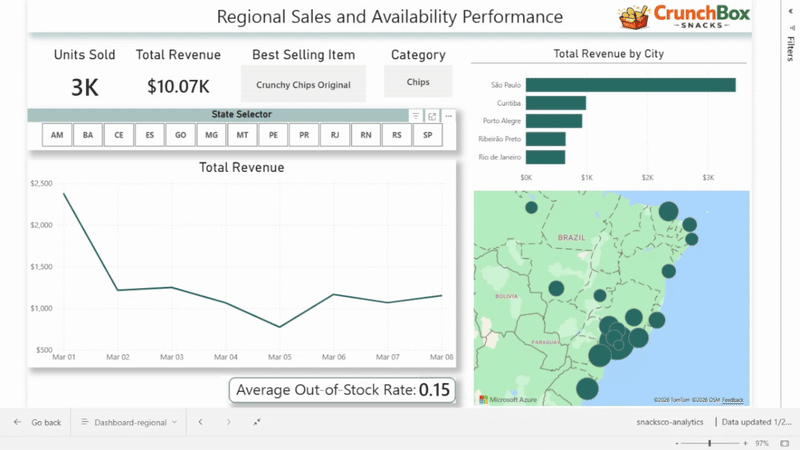Click the Crunchy Chips Original card
800x450 pixels.
pos(303,85)
